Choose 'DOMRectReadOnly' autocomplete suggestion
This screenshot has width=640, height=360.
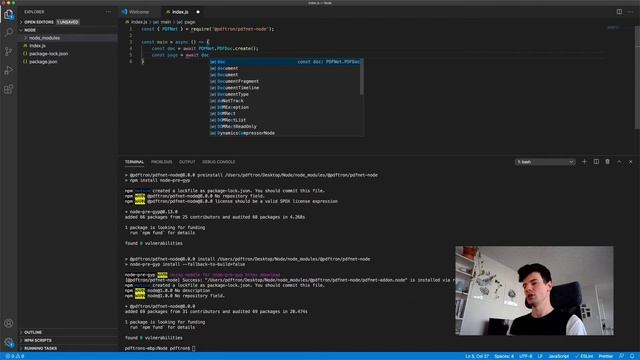point(285,127)
